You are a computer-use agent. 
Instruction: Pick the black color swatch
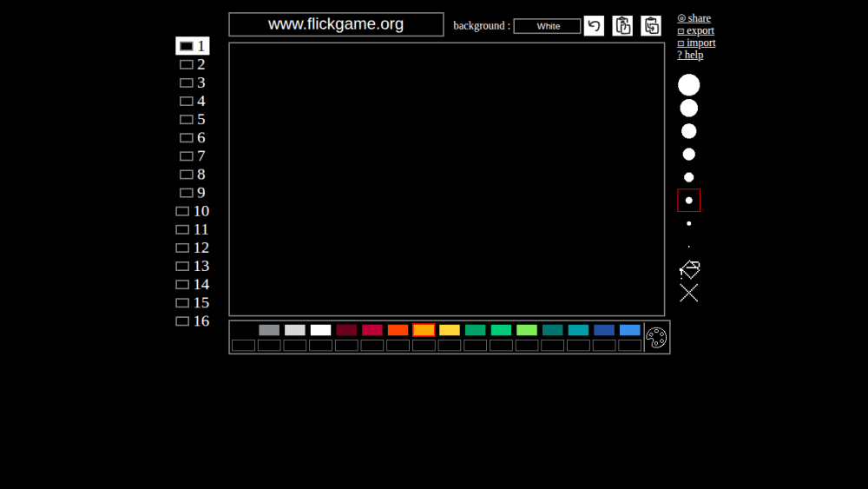point(243,330)
